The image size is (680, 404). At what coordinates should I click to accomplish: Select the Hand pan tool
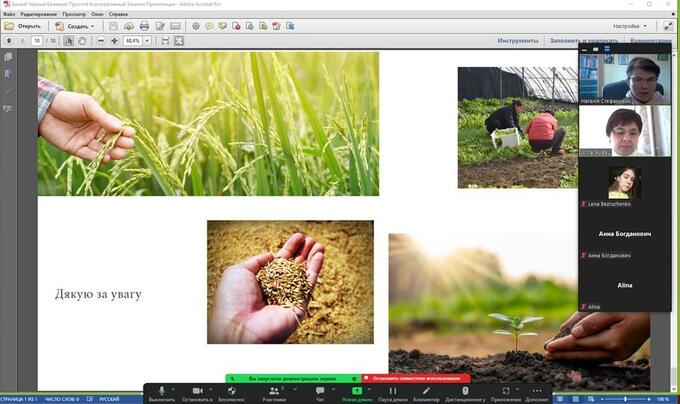click(83, 41)
